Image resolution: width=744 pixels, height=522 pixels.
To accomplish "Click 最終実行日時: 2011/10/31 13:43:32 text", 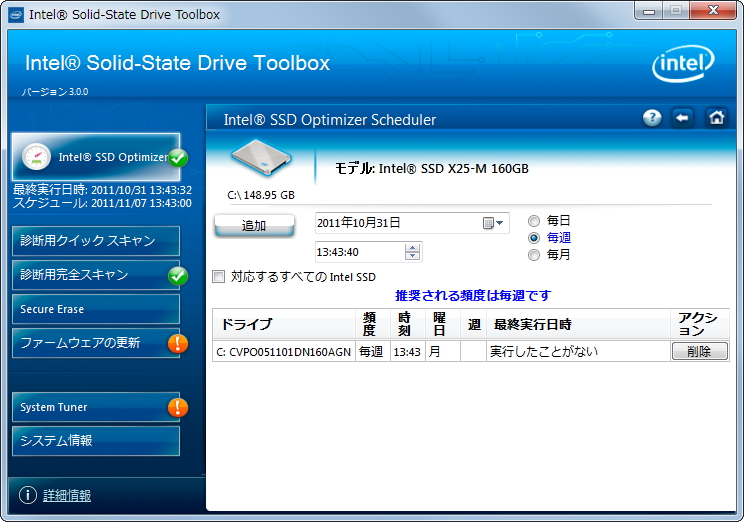I will point(102,190).
